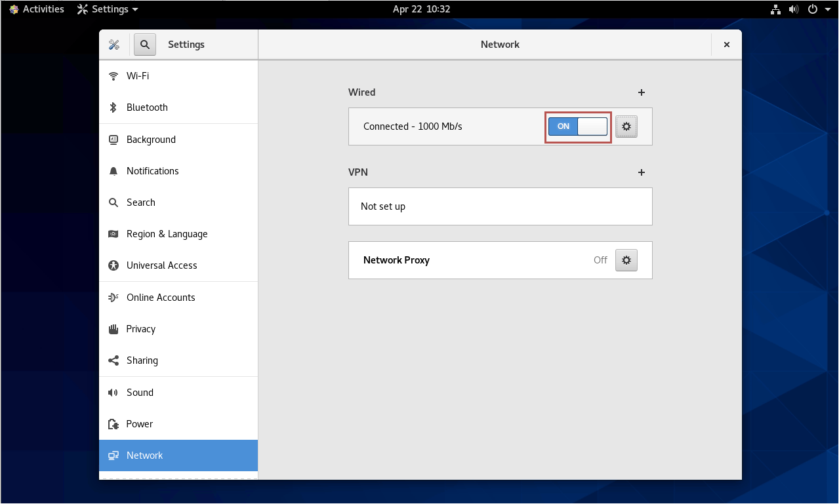Open wired connection gear settings
The height and width of the screenshot is (504, 839).
coord(626,126)
